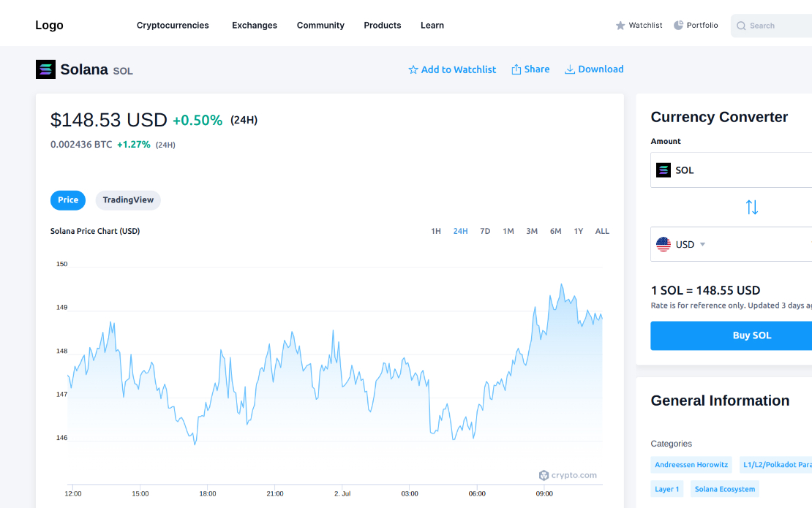Click the Solana Ecosystem category tag
812x508 pixels.
[725, 489]
